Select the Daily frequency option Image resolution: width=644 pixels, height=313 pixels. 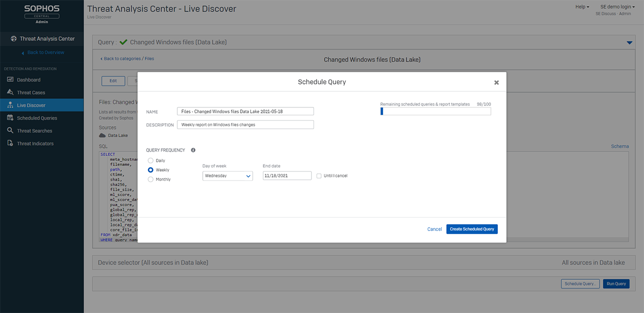[151, 160]
